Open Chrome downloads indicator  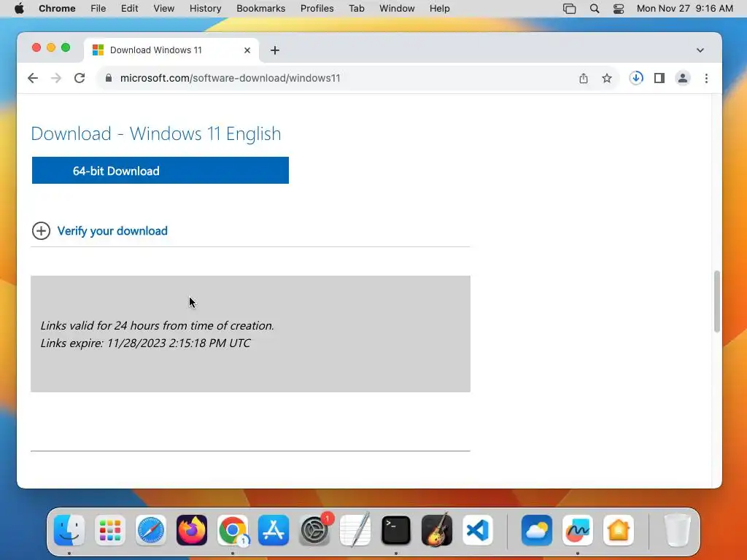pos(636,78)
